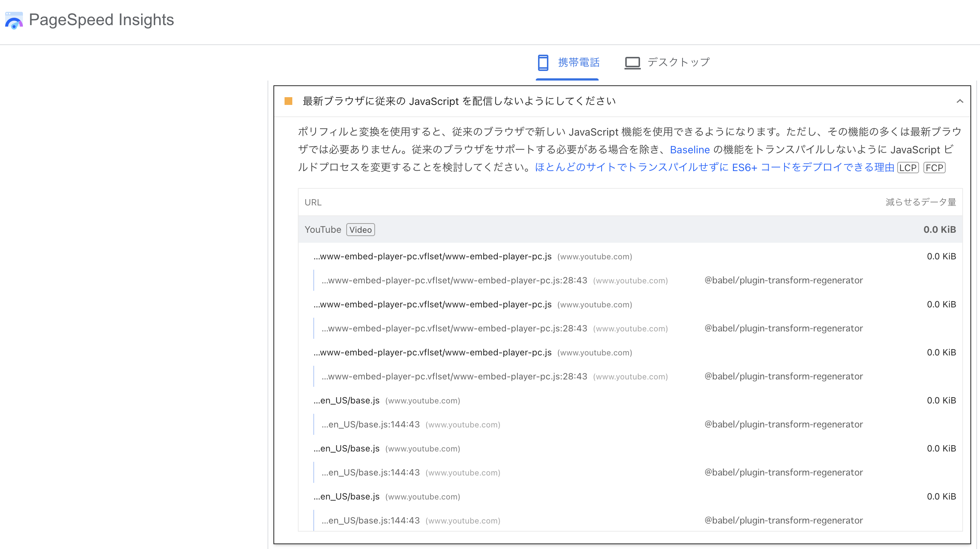Open third en_US/base.js:144:43 source location
980x549 pixels.
[371, 520]
